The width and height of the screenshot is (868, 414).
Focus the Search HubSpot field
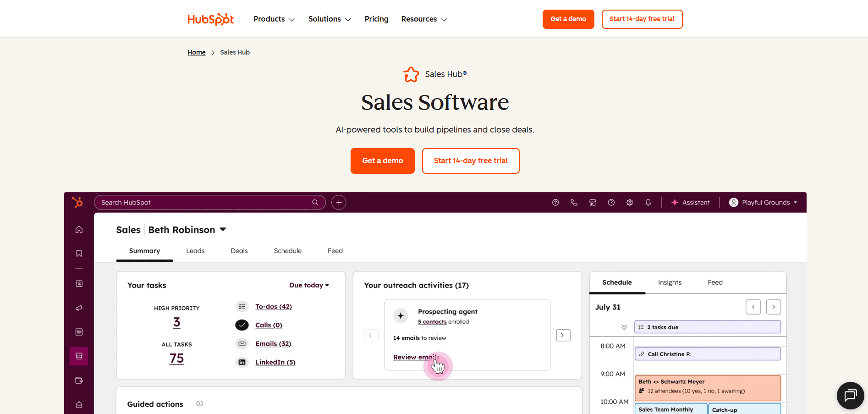[x=209, y=202]
